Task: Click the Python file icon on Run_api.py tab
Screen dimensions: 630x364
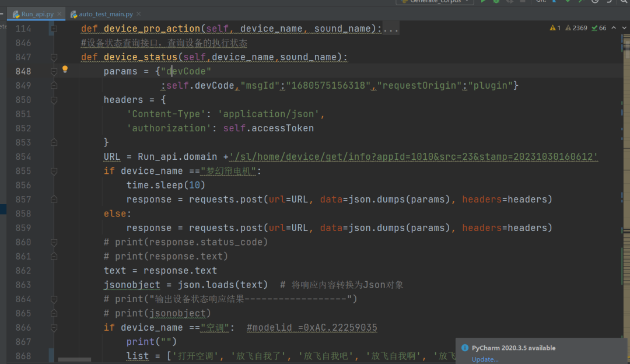Action: [x=16, y=14]
